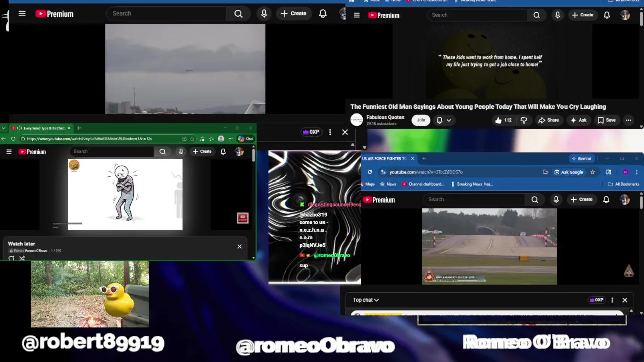Bookmark this tab star in Chrome

[x=593, y=172]
